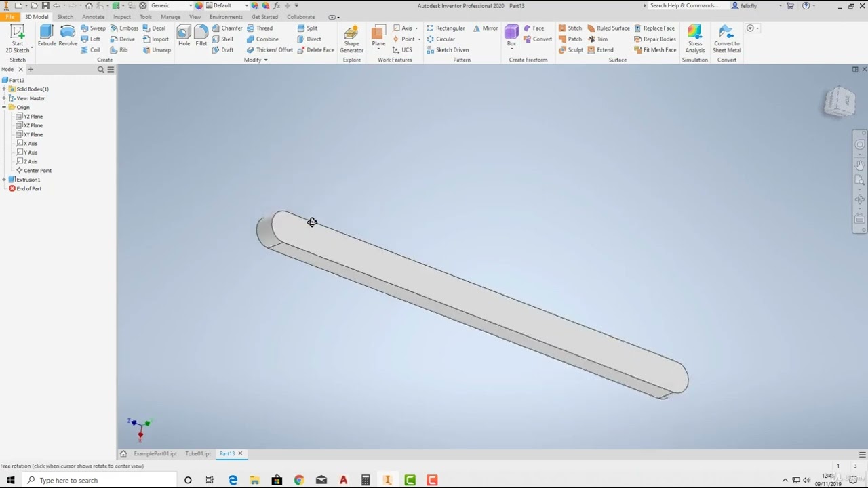Expand the View: Master node
This screenshot has width=868, height=488.
click(x=4, y=98)
